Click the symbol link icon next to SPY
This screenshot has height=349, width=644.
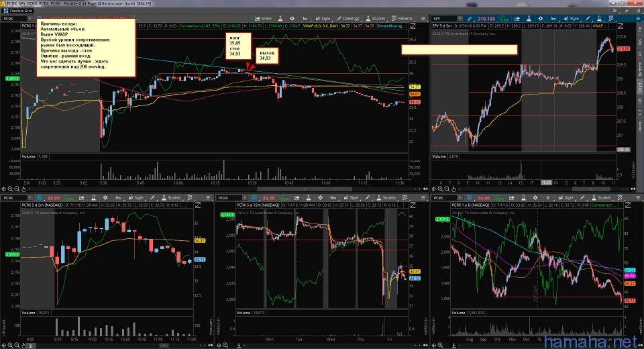coord(470,19)
